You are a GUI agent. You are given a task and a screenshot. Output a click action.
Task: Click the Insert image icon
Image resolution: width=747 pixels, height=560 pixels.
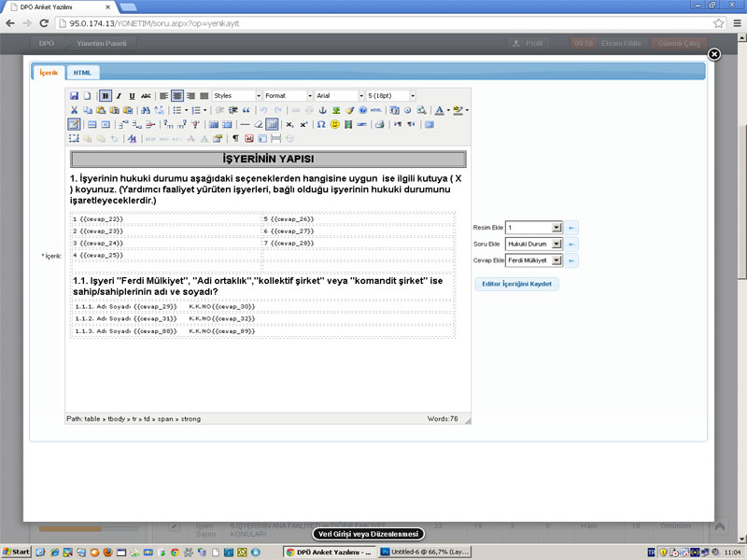336,110
